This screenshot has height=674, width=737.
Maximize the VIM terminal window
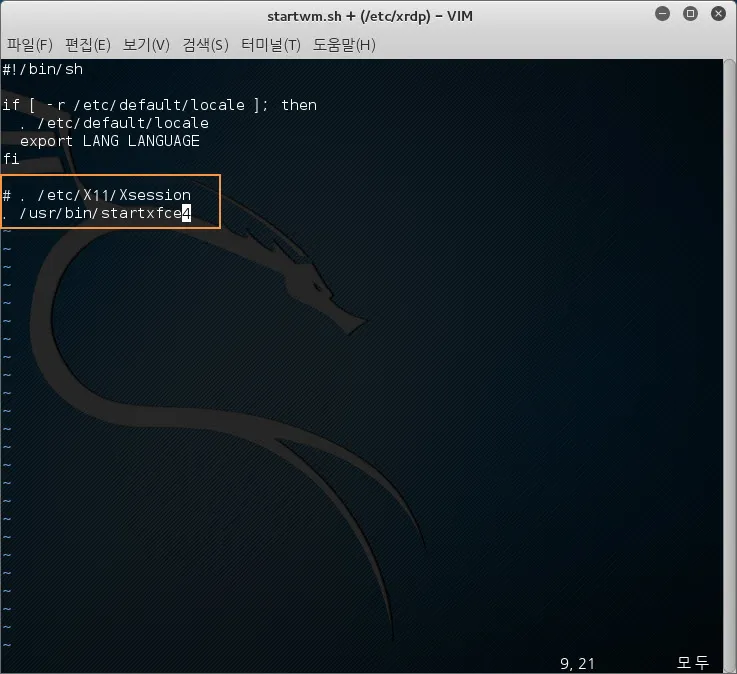(x=690, y=14)
